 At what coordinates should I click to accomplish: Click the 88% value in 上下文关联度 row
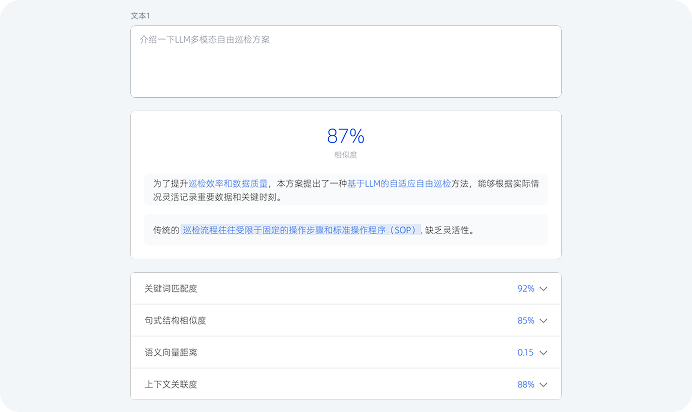526,385
